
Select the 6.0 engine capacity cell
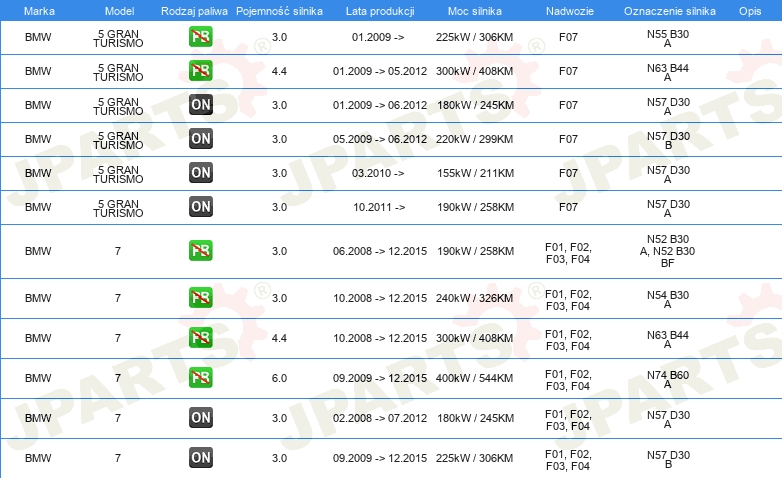point(279,378)
